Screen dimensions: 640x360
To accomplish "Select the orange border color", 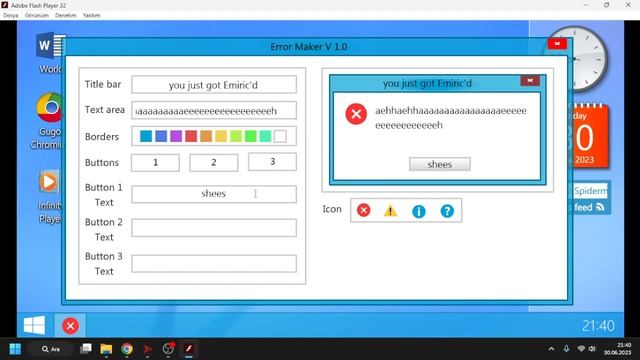I will 206,136.
